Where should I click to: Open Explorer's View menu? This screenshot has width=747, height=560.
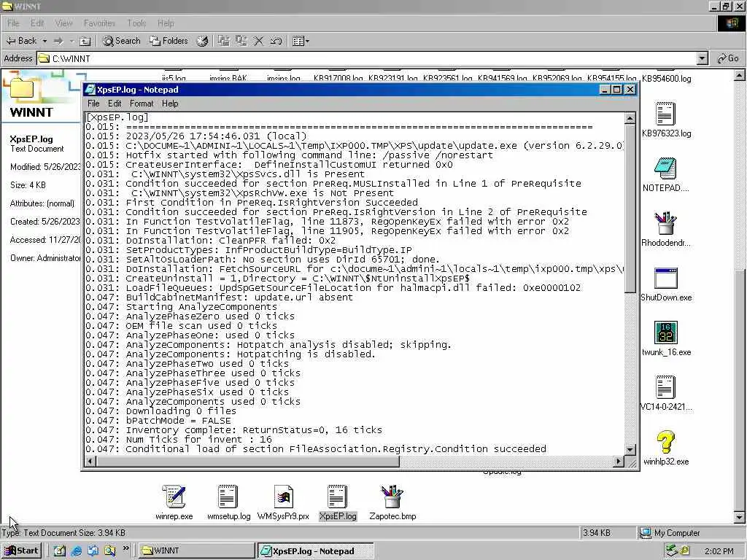point(63,23)
